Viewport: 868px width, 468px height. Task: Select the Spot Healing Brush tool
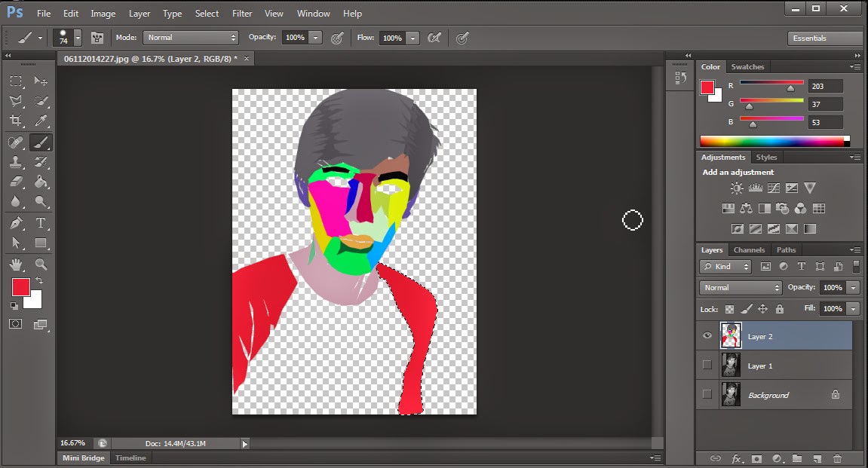point(16,142)
